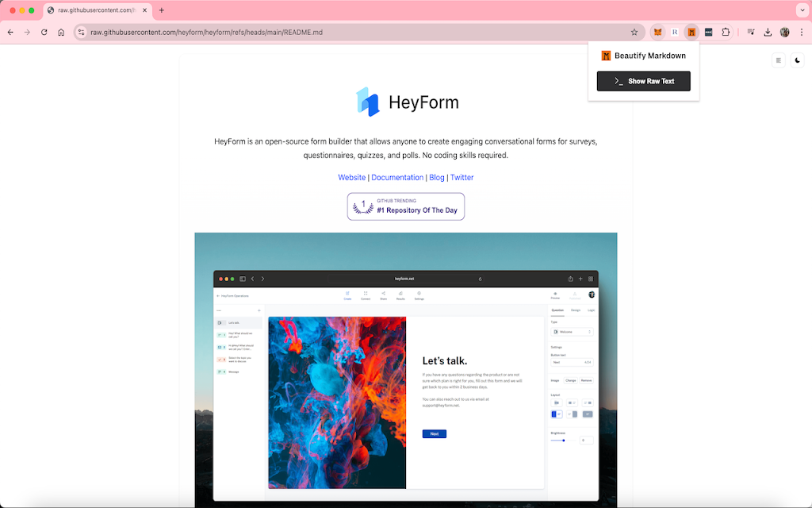Screen dimensions: 812x508
Task: Bookmark this page with the star
Action: point(634,32)
